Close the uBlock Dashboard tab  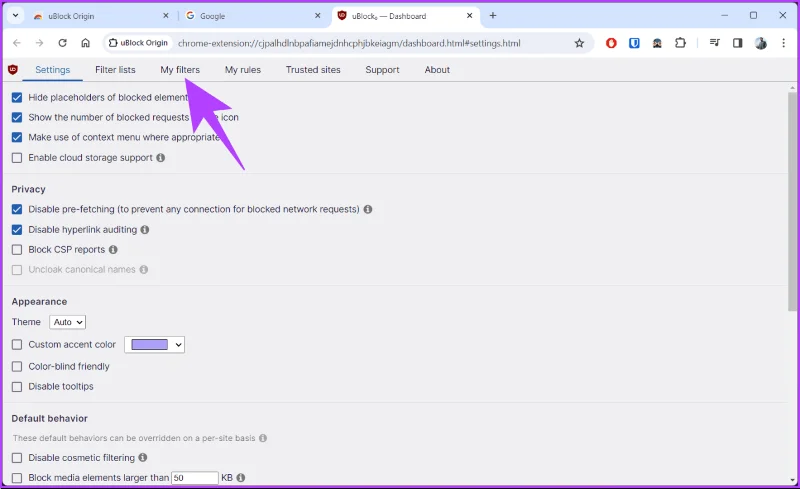tap(469, 16)
